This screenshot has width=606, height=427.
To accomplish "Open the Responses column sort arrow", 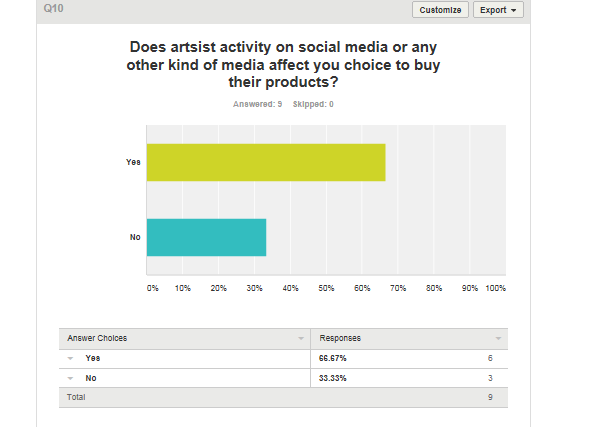I will [498, 339].
